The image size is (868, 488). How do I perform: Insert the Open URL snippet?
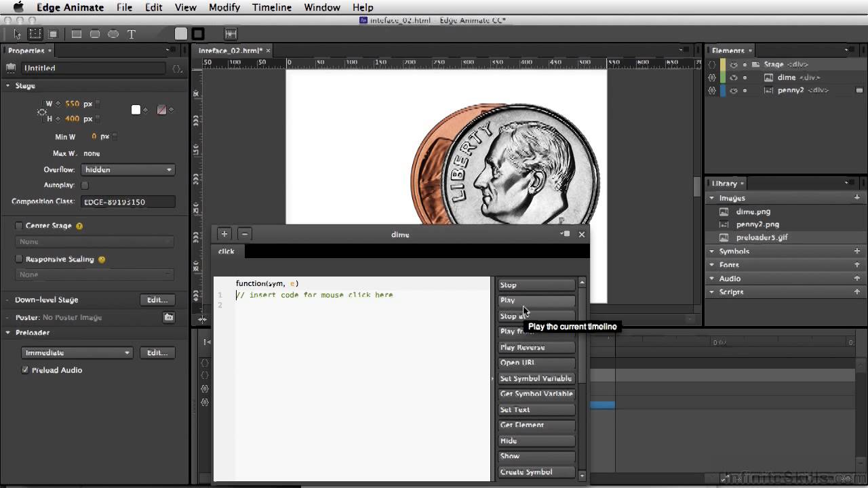536,363
